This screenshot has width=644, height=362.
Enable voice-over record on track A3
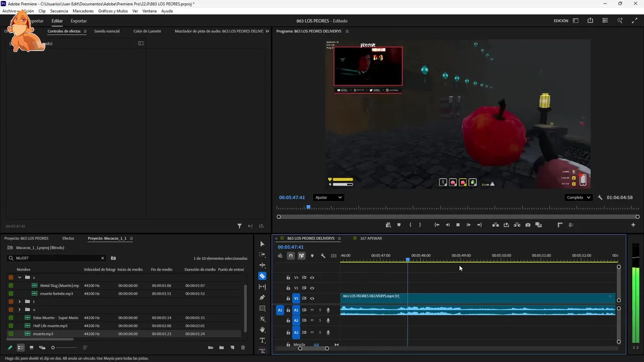(328, 332)
